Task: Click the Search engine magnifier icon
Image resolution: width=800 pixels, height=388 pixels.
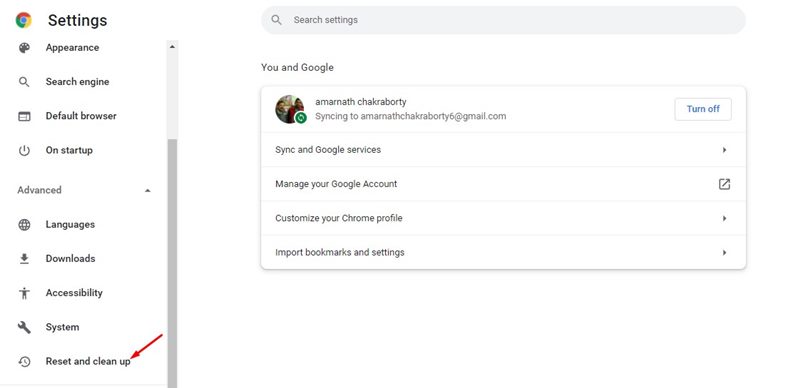Action: (24, 82)
